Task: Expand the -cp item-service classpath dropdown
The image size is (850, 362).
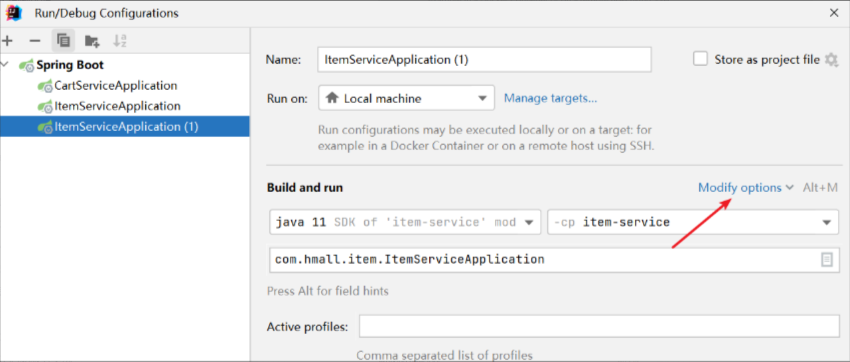Action: pos(693,222)
